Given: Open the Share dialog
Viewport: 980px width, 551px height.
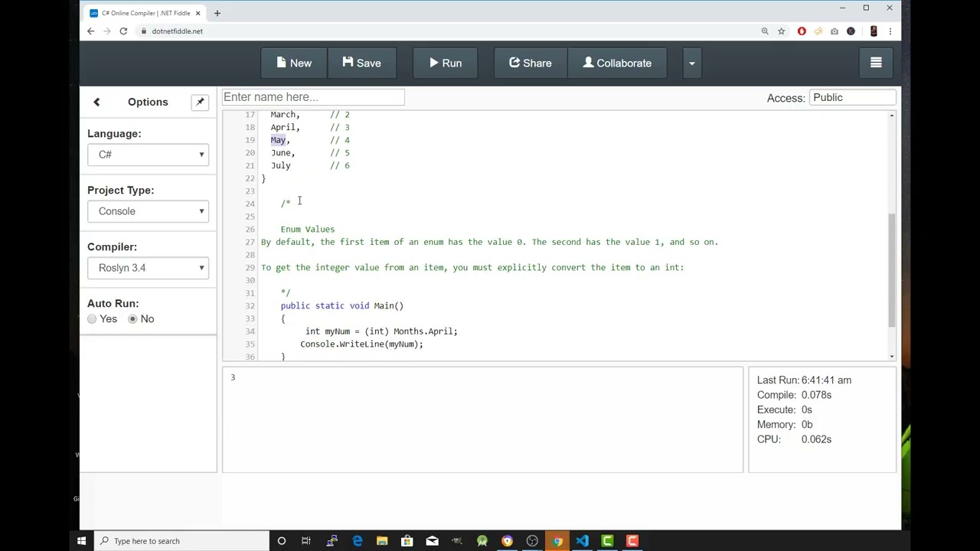Looking at the screenshot, I should click(530, 64).
